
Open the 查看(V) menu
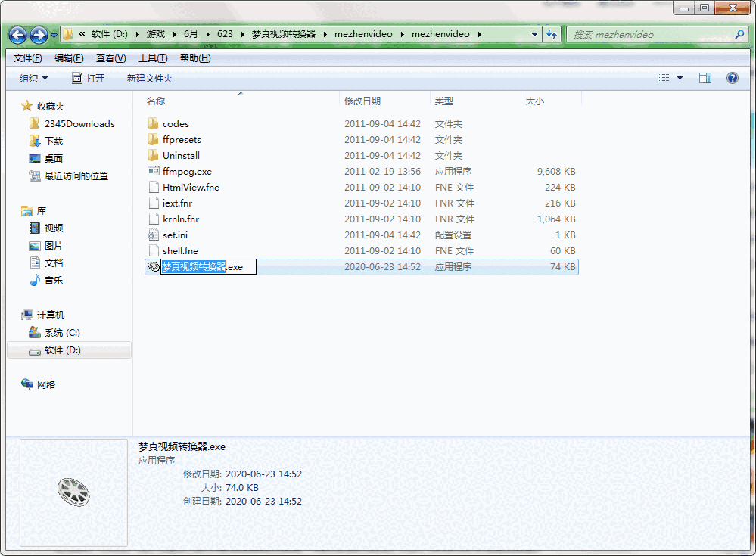[x=111, y=58]
